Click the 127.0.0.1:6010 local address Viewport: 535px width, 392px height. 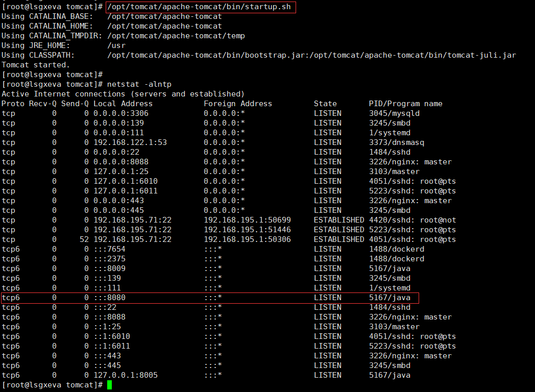(x=126, y=181)
